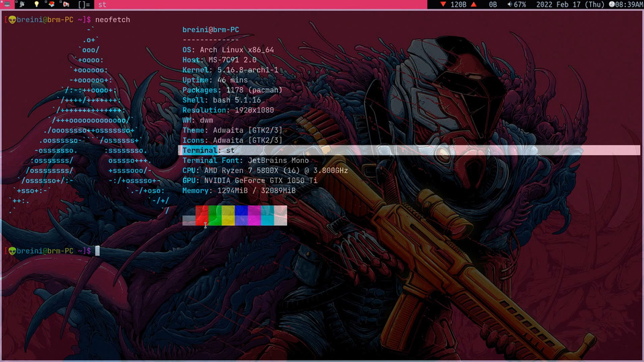Click the 2022 Feb 17 (Thu) date

[570, 5]
